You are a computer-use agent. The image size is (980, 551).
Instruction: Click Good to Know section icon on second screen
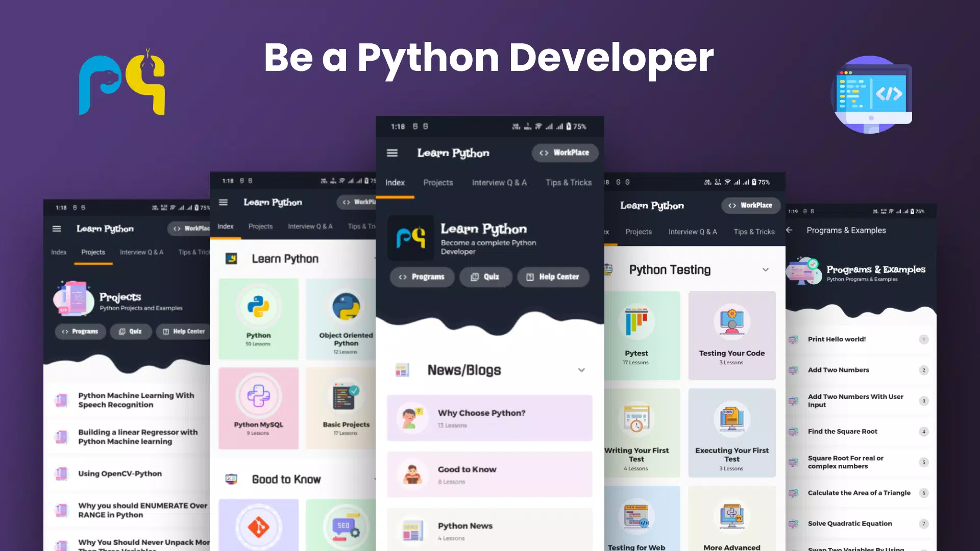click(231, 479)
